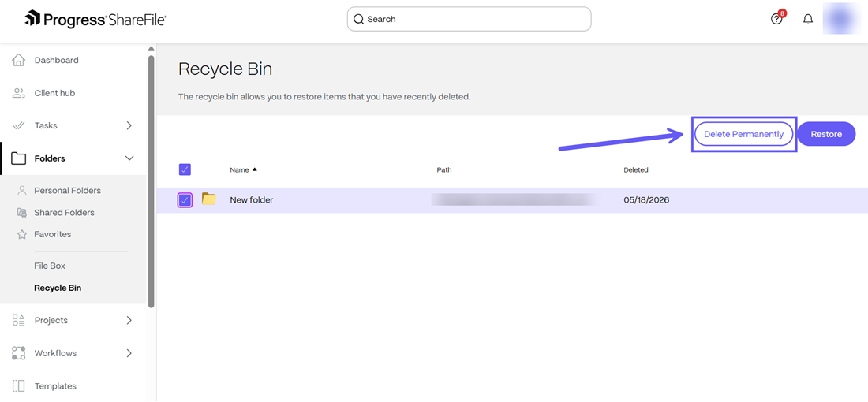Open Shared Folders
Viewport: 868px width, 402px height.
(64, 212)
